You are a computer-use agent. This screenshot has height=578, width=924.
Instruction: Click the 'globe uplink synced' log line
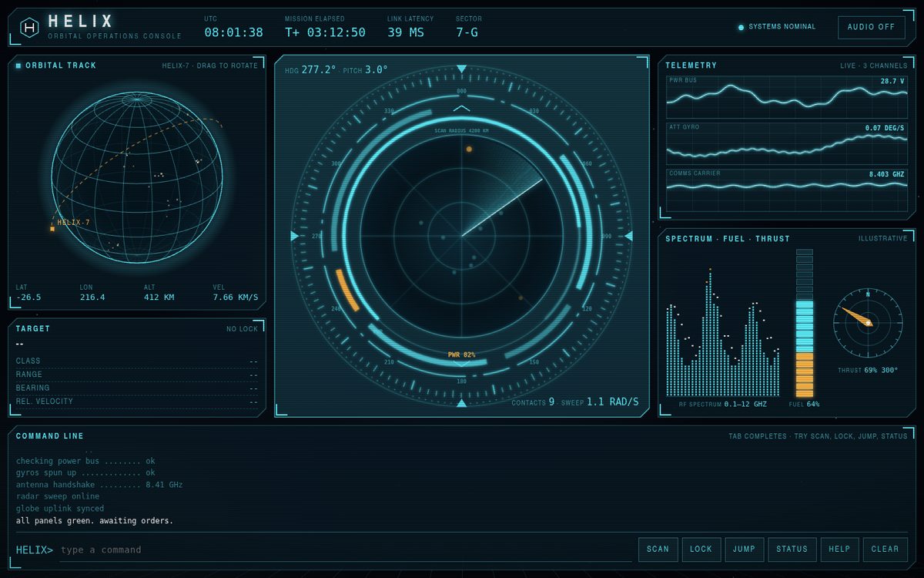pos(60,509)
